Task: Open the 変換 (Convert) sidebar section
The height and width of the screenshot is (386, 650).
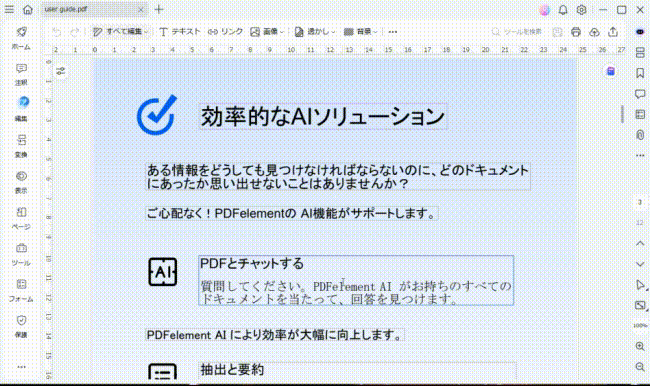Action: 21,146
